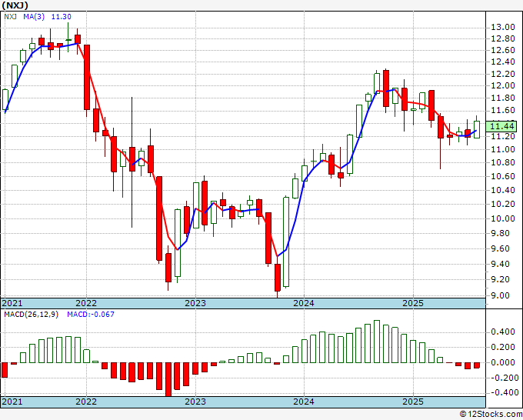Click the 12.00 price axis label

(503, 85)
